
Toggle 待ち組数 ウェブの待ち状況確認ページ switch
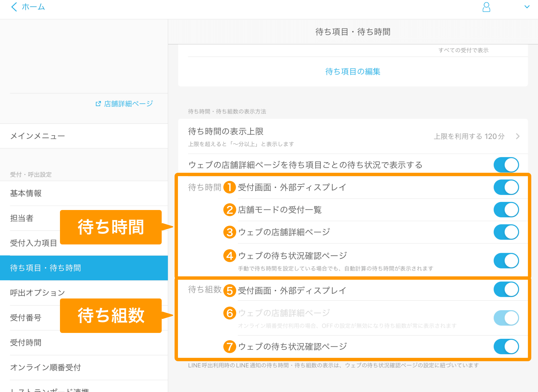click(506, 347)
